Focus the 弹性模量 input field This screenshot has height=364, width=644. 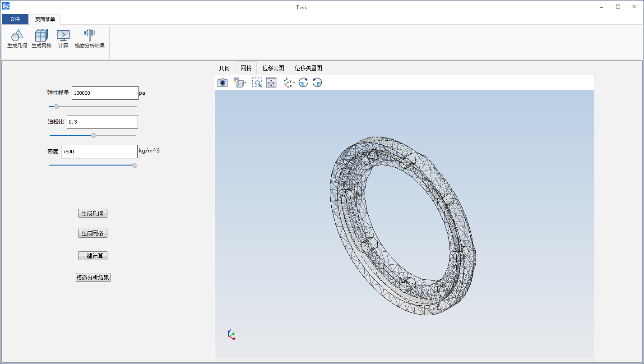click(x=105, y=93)
